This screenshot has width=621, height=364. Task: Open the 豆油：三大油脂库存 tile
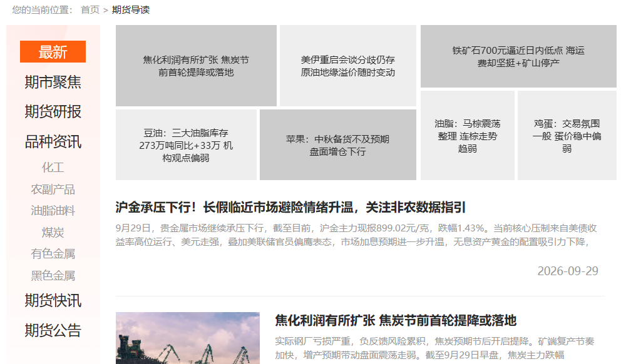click(186, 145)
